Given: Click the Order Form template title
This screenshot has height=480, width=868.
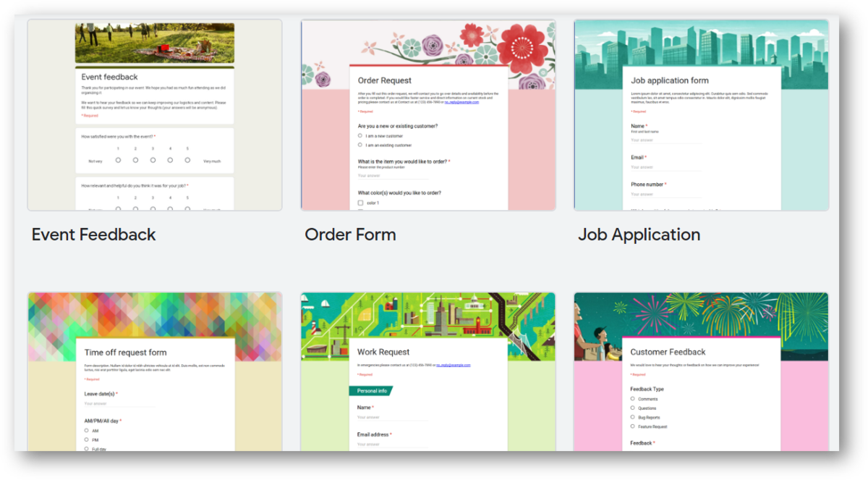Looking at the screenshot, I should pyautogui.click(x=350, y=235).
